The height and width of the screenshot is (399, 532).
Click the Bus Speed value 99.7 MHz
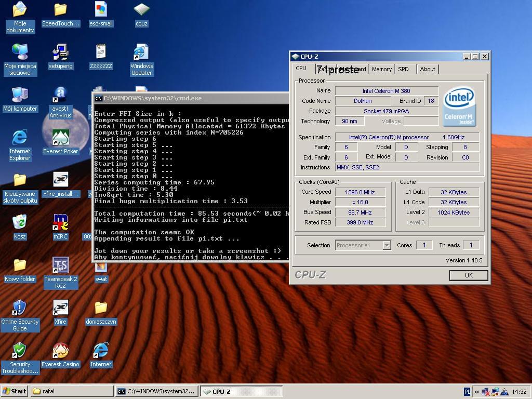pos(360,212)
